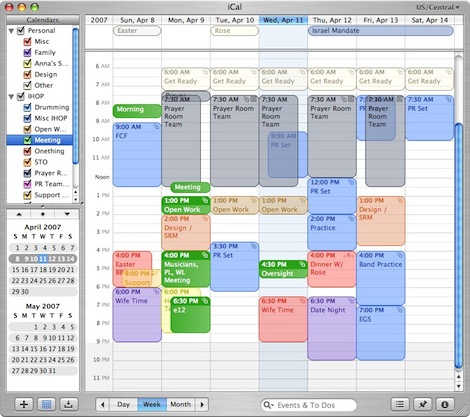470x417 pixels.
Task: Select the green Meeting event on Monday
Action: [190, 187]
